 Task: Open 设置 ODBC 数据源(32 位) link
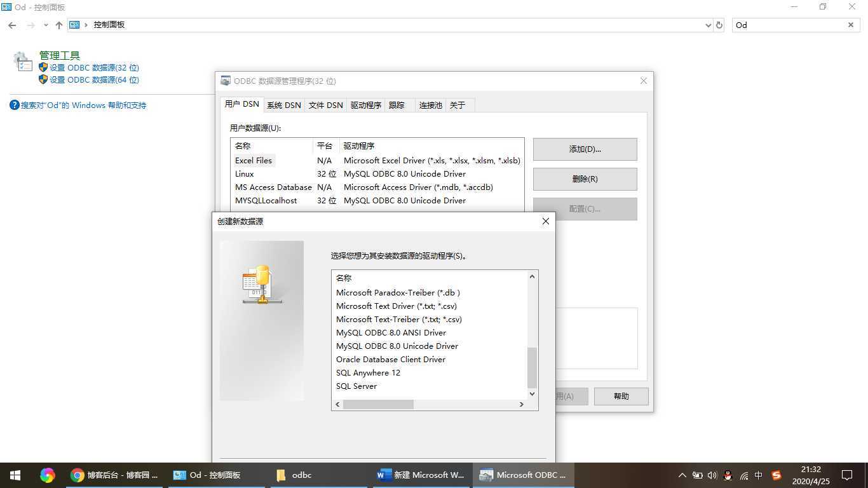coord(94,67)
